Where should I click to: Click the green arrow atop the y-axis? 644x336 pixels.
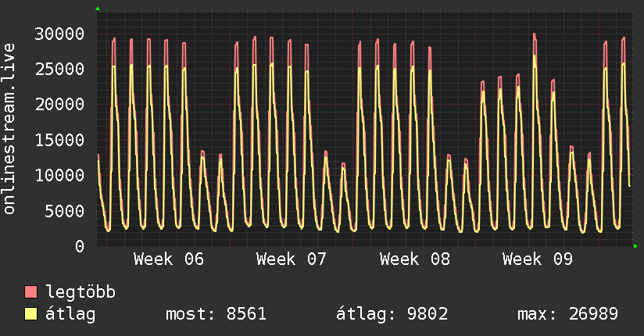coord(98,9)
